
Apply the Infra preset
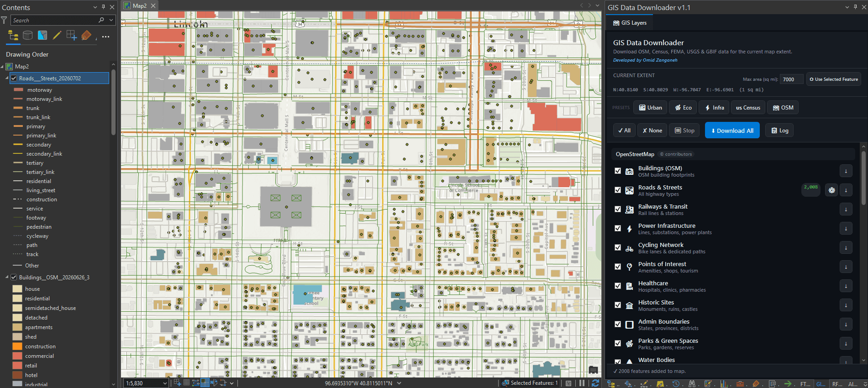(x=714, y=108)
